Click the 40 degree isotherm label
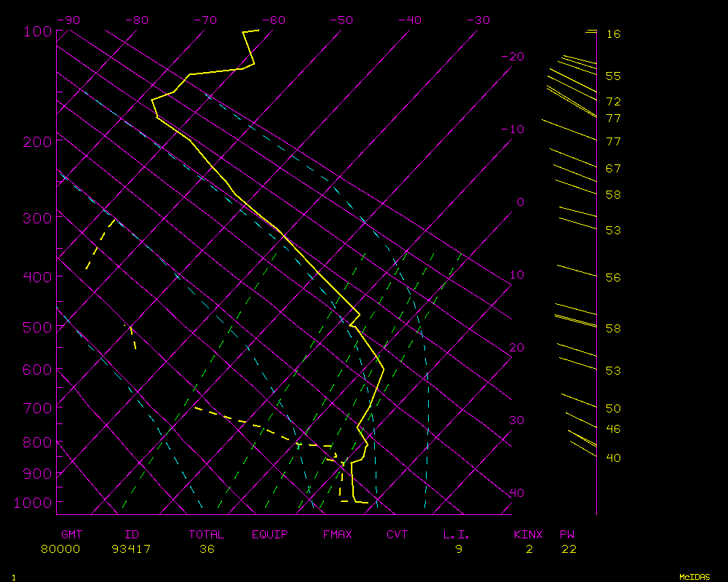Viewport: 728px width, 582px height. coord(516,493)
